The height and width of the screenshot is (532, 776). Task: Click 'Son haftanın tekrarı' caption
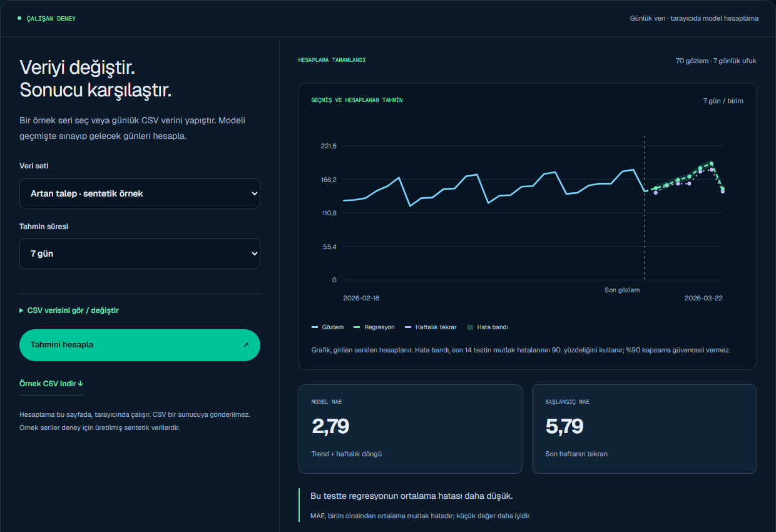point(576,454)
